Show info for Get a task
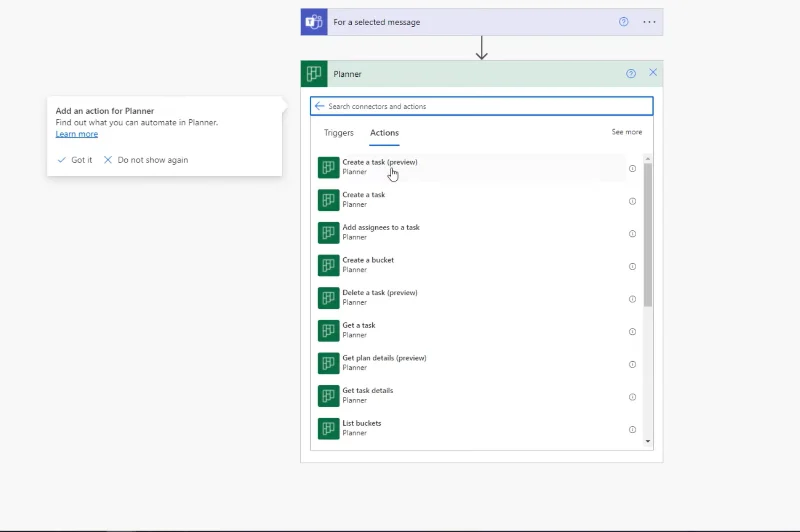The image size is (800, 532). (632, 332)
